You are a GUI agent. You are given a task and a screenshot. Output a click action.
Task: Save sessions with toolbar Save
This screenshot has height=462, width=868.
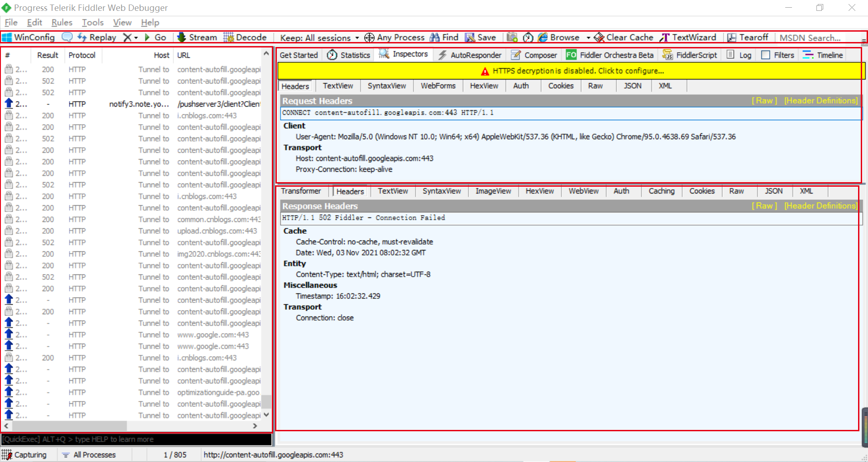[x=481, y=38]
